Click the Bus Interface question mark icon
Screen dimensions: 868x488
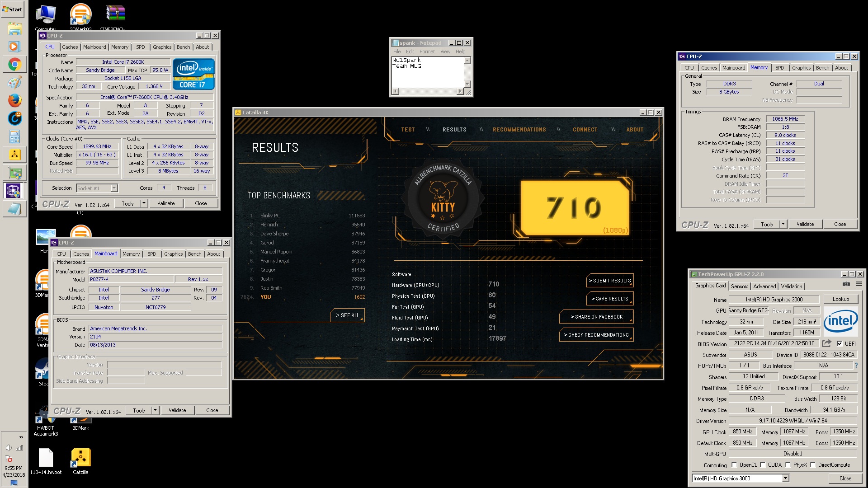(x=856, y=366)
